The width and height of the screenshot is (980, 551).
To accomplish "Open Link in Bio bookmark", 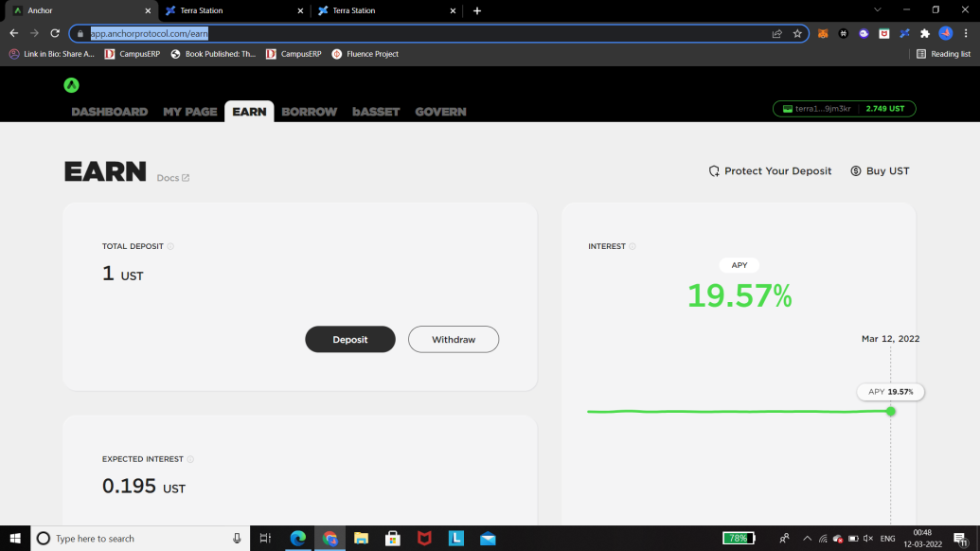I will coord(52,54).
